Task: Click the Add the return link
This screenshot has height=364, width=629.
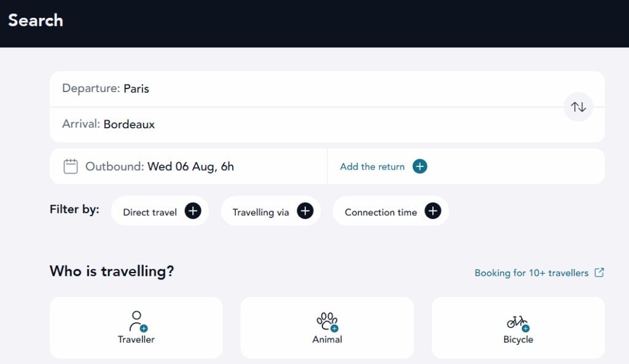Action: pos(372,167)
